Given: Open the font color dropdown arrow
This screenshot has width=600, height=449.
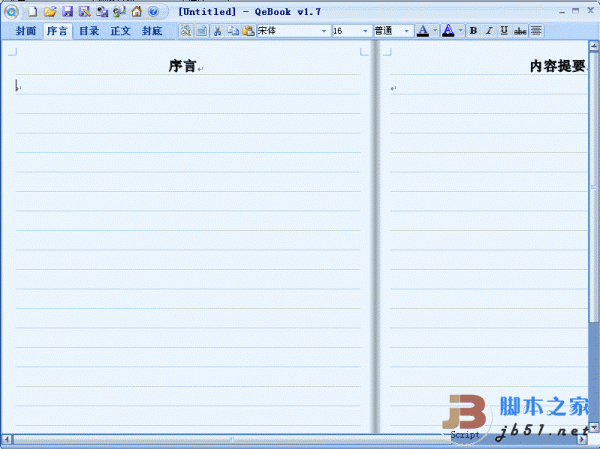Looking at the screenshot, I should pos(435,31).
